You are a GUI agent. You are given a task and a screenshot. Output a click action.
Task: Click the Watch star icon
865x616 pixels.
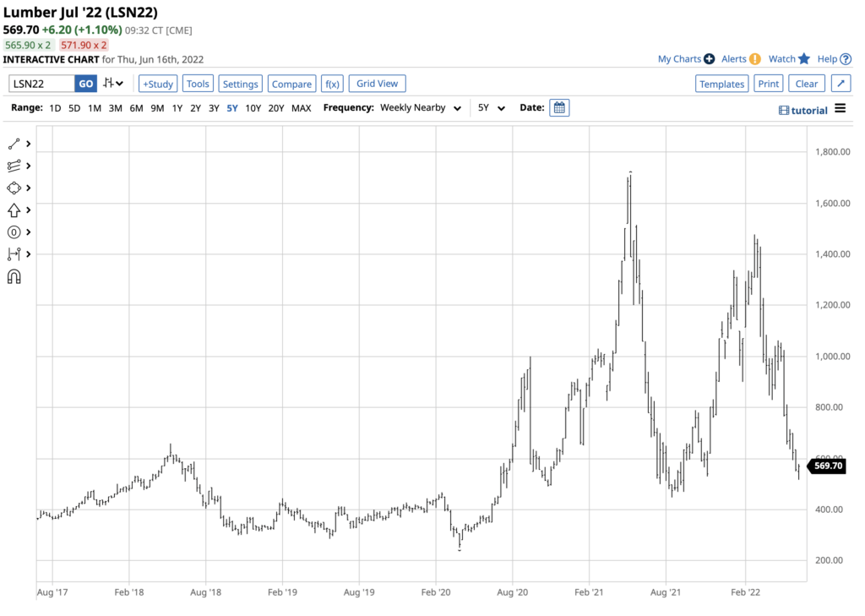pyautogui.click(x=803, y=59)
